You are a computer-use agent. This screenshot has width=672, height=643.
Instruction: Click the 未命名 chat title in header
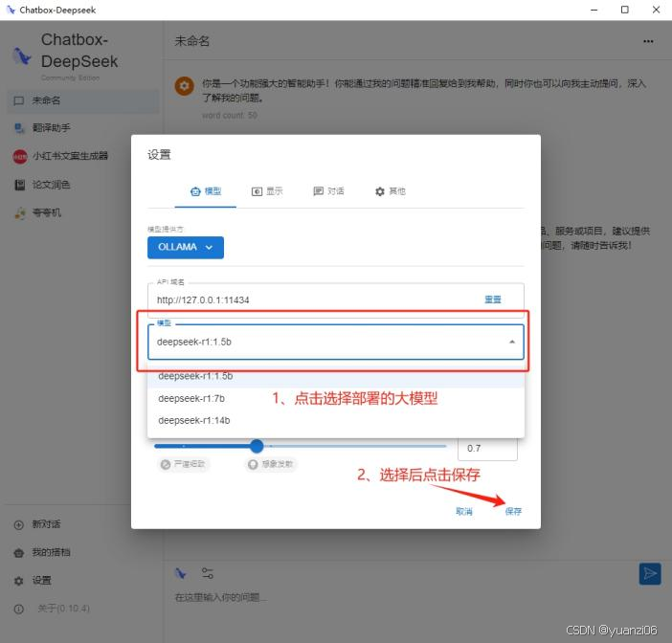tap(192, 41)
